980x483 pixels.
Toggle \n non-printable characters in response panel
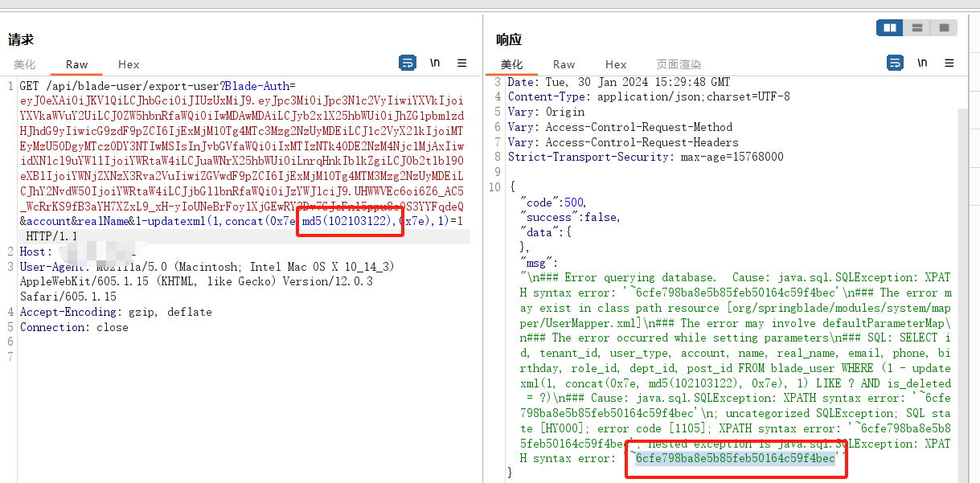click(922, 63)
